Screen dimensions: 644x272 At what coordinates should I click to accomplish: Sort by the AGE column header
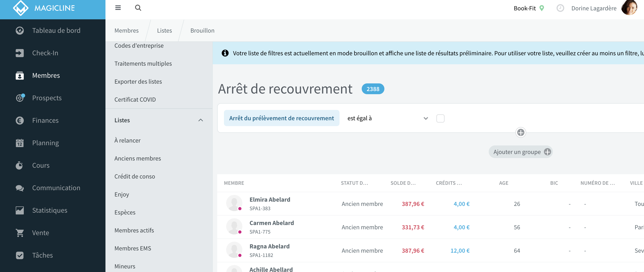(x=504, y=183)
